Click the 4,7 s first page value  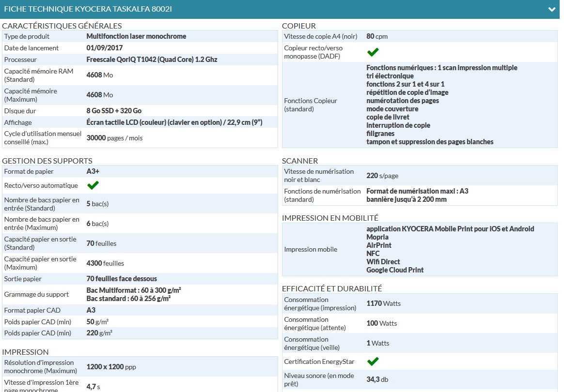coord(93,387)
